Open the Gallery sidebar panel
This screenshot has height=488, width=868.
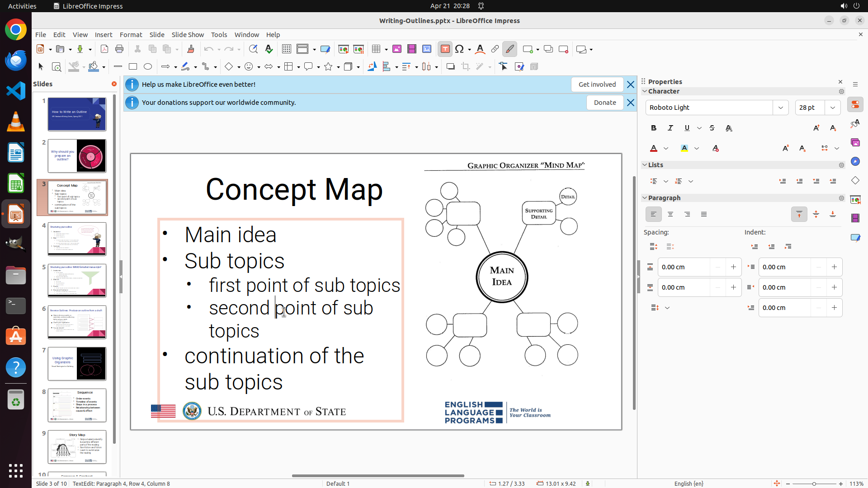855,143
